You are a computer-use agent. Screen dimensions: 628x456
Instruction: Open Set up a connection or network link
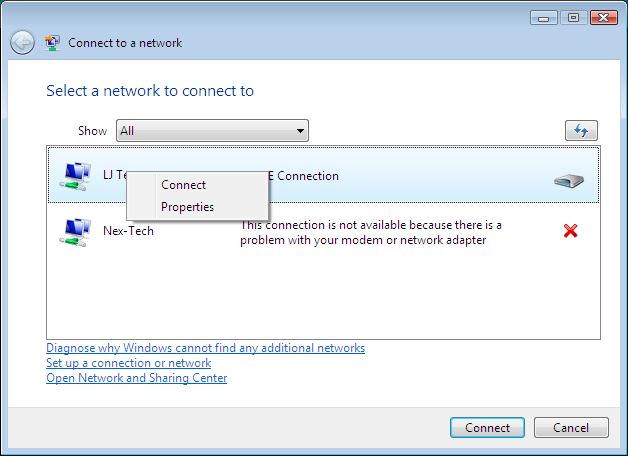[129, 363]
